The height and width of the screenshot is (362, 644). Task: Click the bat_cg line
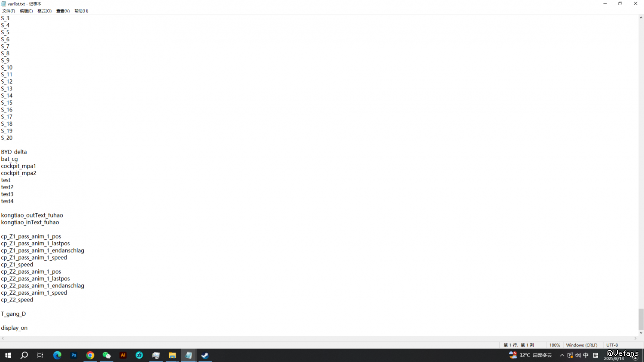(x=9, y=159)
